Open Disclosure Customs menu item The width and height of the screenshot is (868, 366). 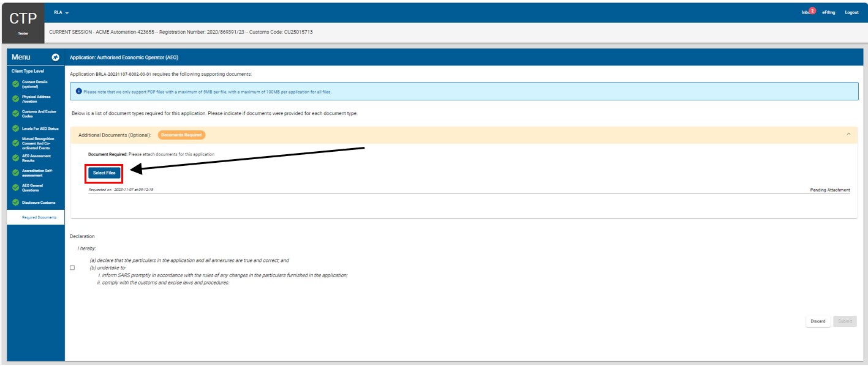[39, 203]
